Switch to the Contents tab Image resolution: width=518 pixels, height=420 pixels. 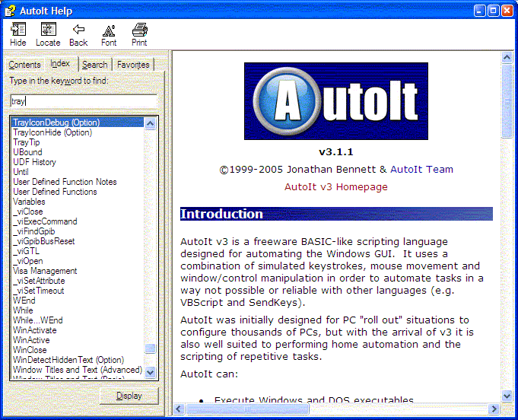[x=24, y=65]
